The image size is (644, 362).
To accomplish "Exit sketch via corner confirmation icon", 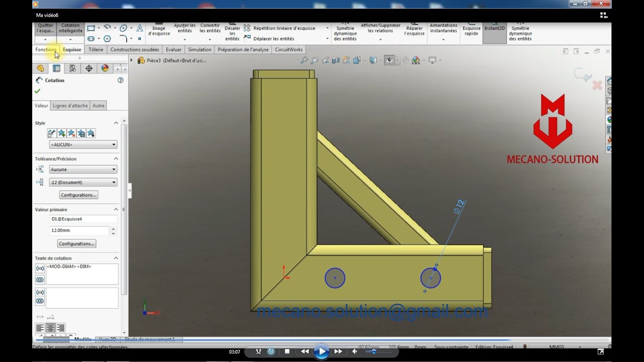I will tap(583, 75).
